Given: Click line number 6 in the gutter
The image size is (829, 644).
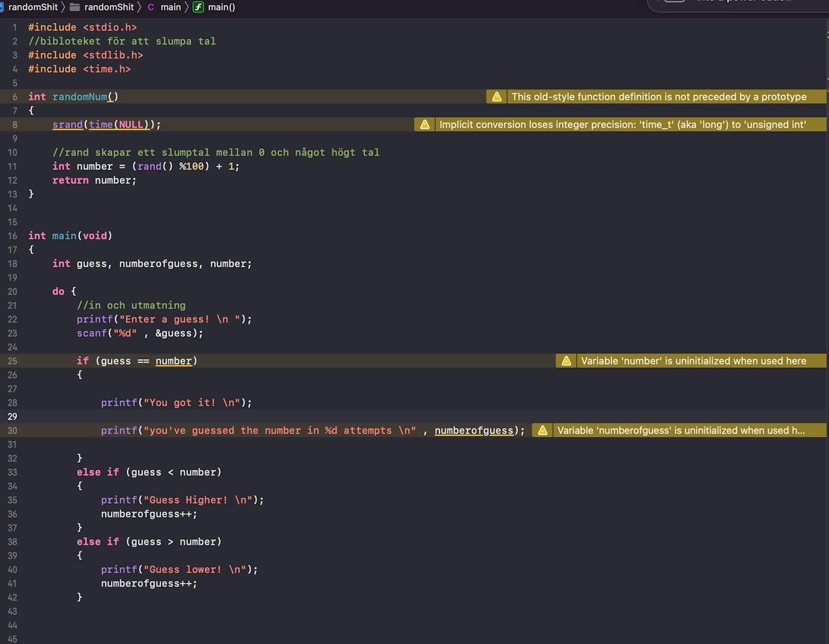Looking at the screenshot, I should coord(15,97).
